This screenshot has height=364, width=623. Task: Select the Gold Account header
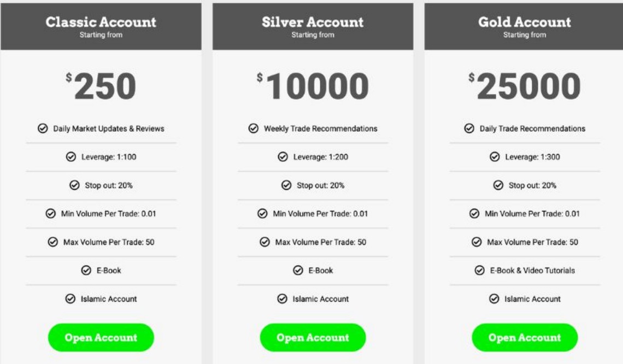tap(524, 27)
